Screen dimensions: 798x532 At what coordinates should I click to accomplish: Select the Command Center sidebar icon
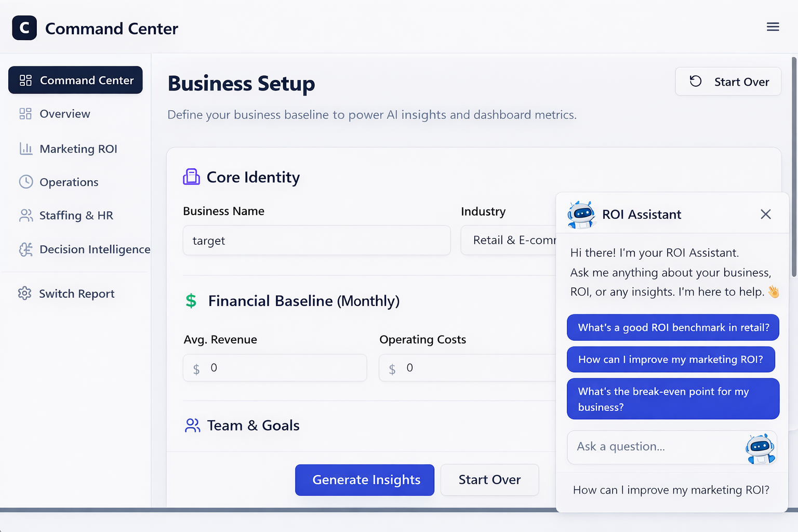click(24, 80)
